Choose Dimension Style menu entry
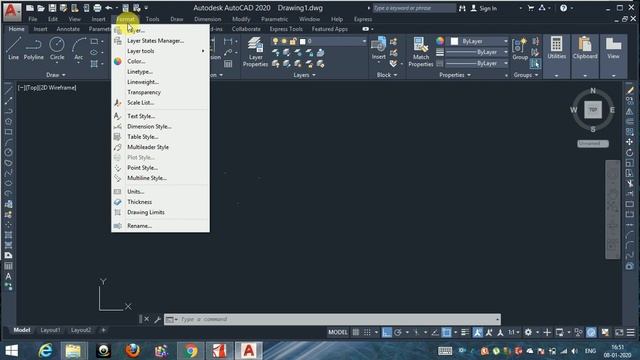The image size is (640, 360). click(x=149, y=127)
